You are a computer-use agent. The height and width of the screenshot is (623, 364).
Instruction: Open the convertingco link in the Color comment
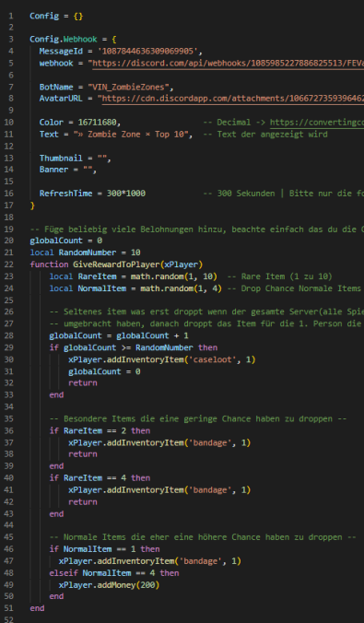[317, 123]
